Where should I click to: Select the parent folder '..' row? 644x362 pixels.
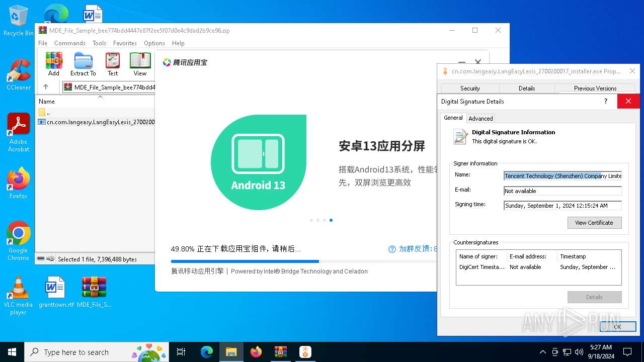click(x=96, y=112)
